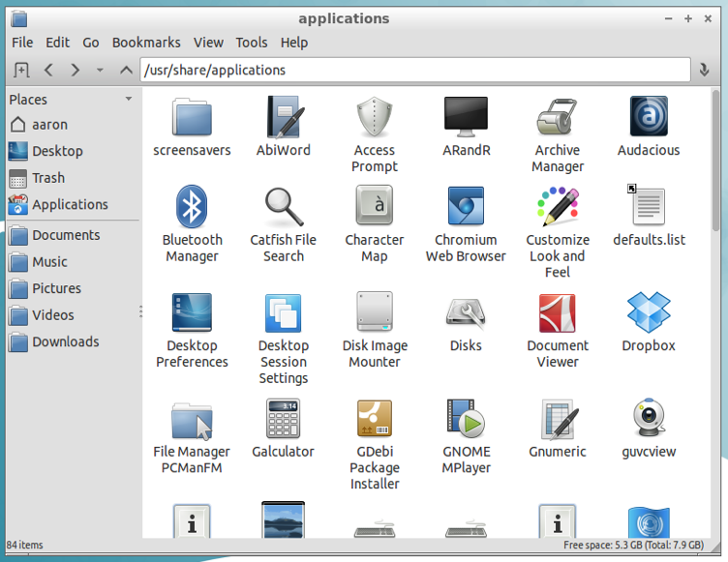Viewport: 728px width, 562px height.
Task: Click the vertical scrollbar in file view
Action: pos(716,161)
